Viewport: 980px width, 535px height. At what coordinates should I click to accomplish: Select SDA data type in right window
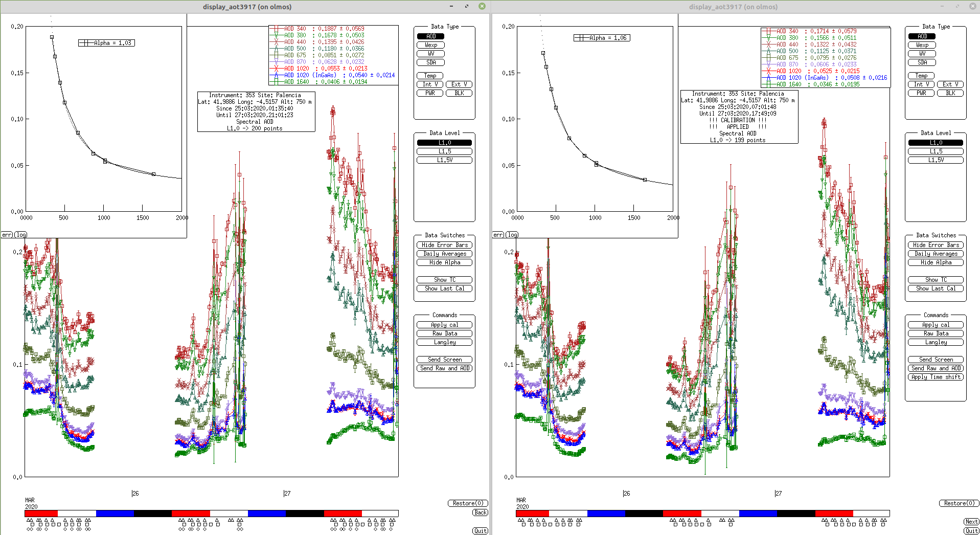pos(922,62)
